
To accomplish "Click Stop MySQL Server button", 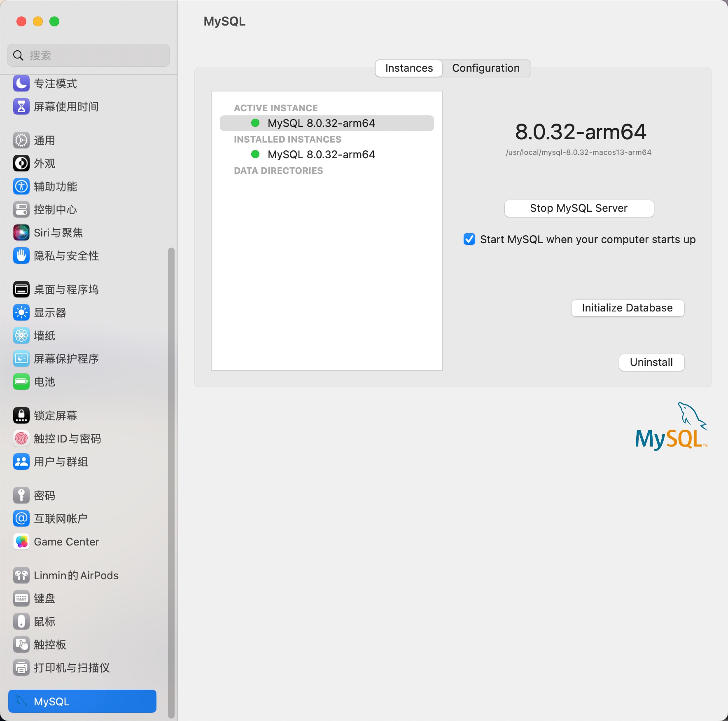I will 579,208.
